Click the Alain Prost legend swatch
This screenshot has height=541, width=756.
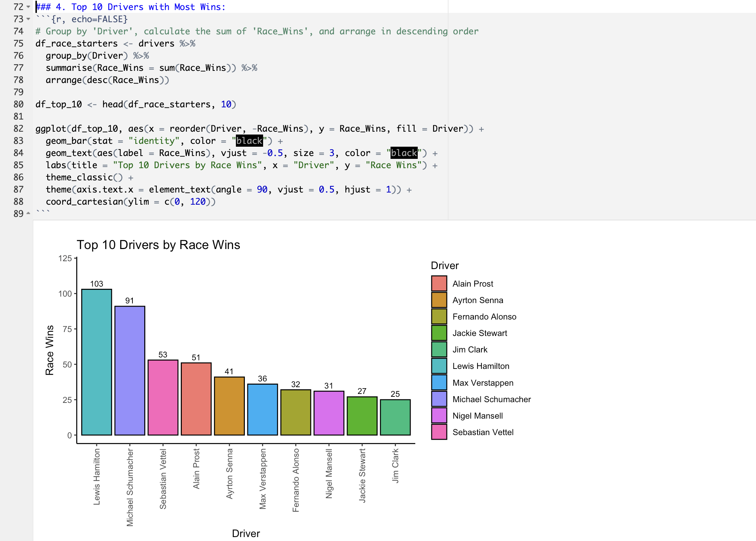439,283
